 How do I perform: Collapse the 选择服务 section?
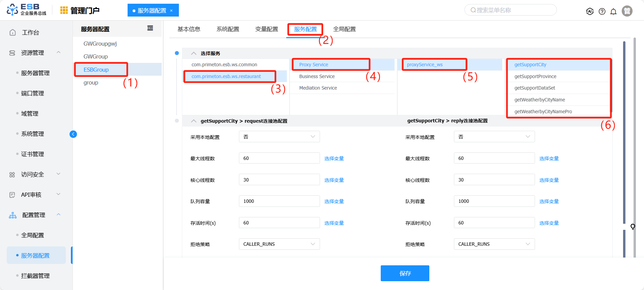(193, 53)
